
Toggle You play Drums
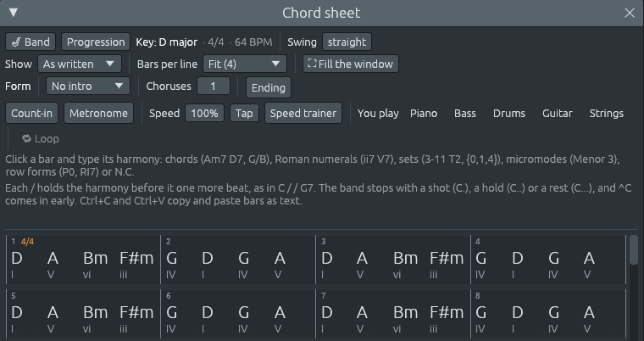coord(509,113)
